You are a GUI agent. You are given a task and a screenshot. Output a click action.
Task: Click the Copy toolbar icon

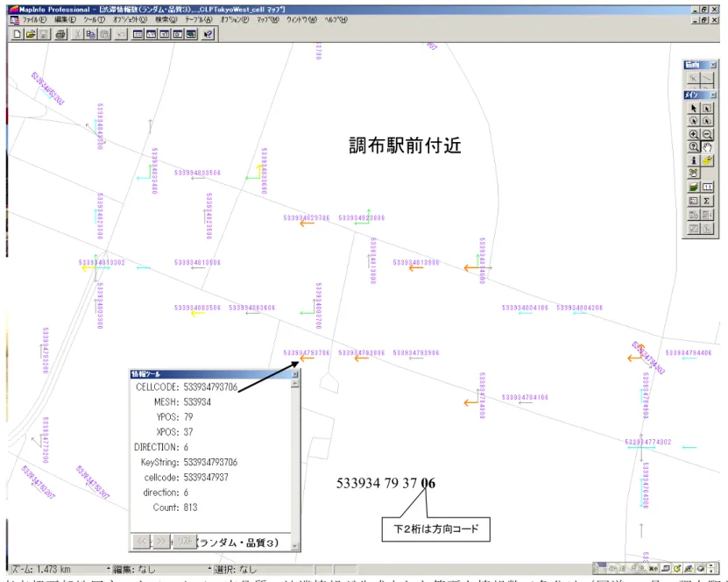(91, 34)
